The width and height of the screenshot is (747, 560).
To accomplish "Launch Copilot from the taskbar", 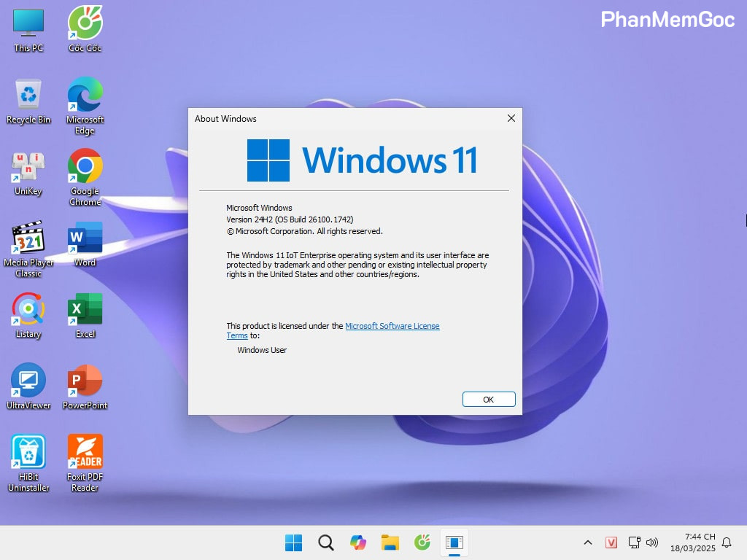I will click(358, 542).
